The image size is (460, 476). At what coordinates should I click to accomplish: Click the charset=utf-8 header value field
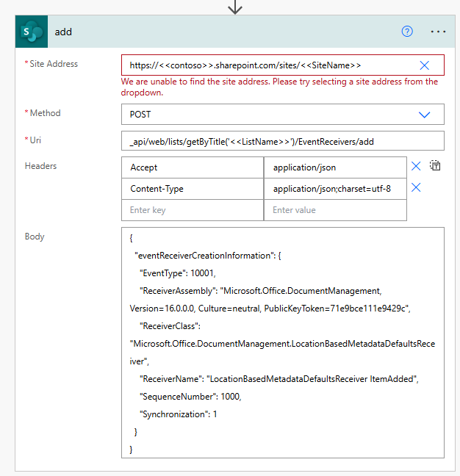pyautogui.click(x=335, y=189)
